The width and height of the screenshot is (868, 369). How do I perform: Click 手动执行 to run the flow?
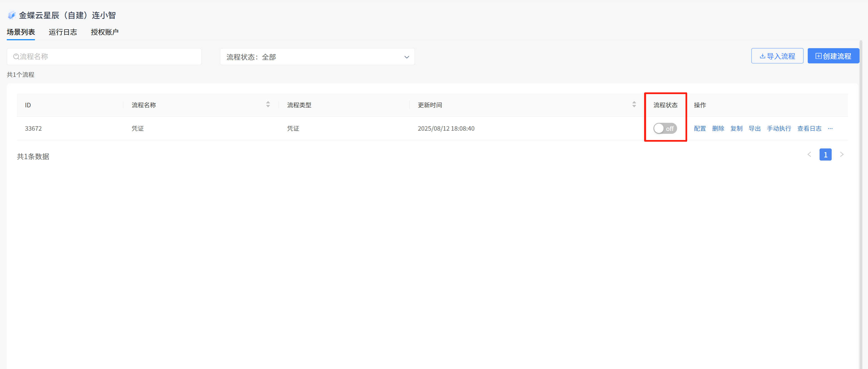[x=779, y=128]
